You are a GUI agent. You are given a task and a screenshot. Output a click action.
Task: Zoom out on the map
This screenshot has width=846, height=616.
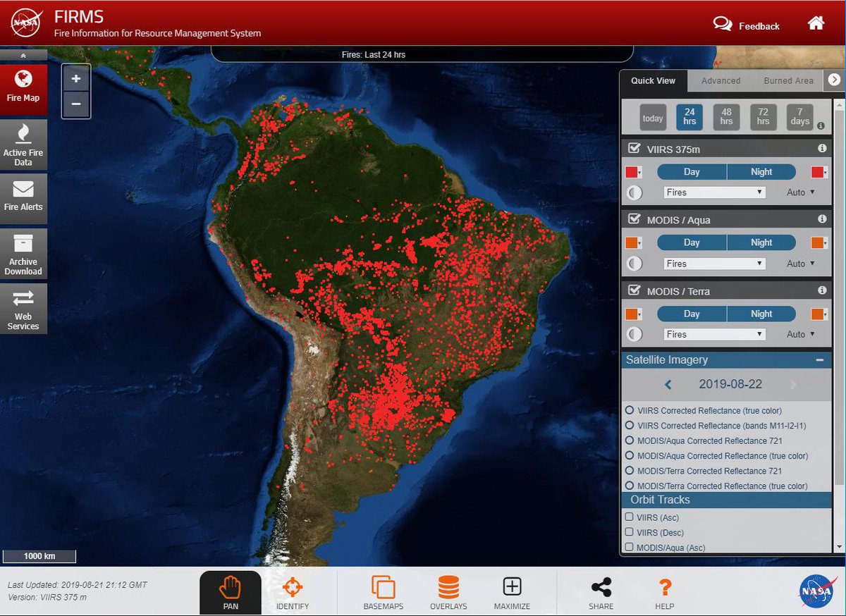75,104
